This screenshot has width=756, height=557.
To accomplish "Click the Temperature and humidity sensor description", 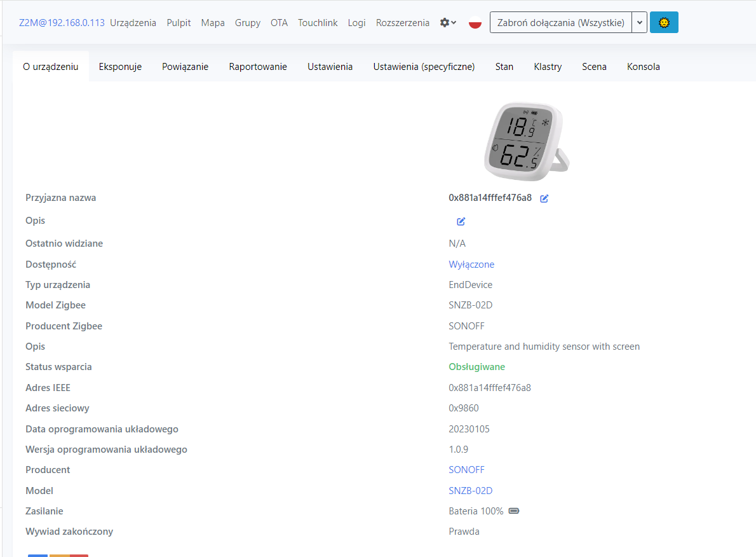I will [544, 347].
